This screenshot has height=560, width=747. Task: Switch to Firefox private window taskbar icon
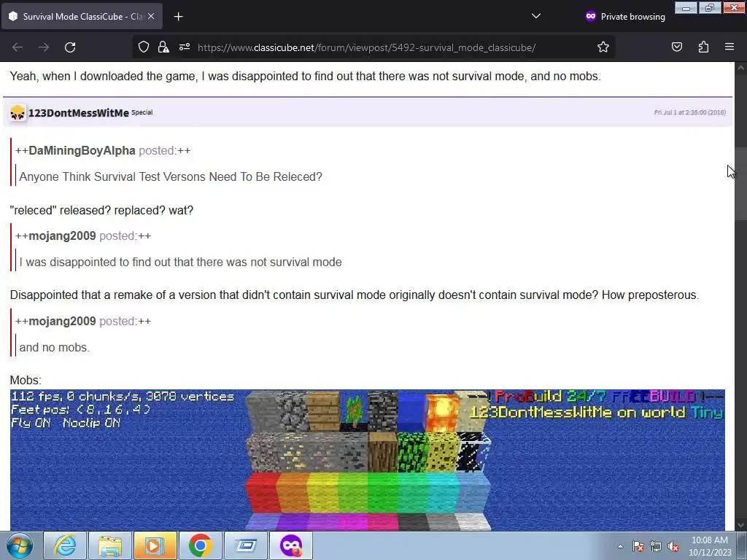(291, 545)
